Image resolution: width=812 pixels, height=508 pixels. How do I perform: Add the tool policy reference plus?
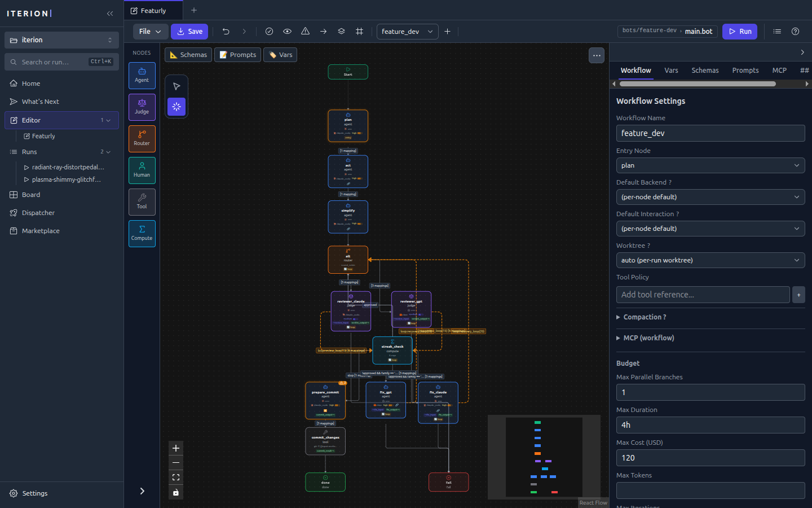(798, 295)
